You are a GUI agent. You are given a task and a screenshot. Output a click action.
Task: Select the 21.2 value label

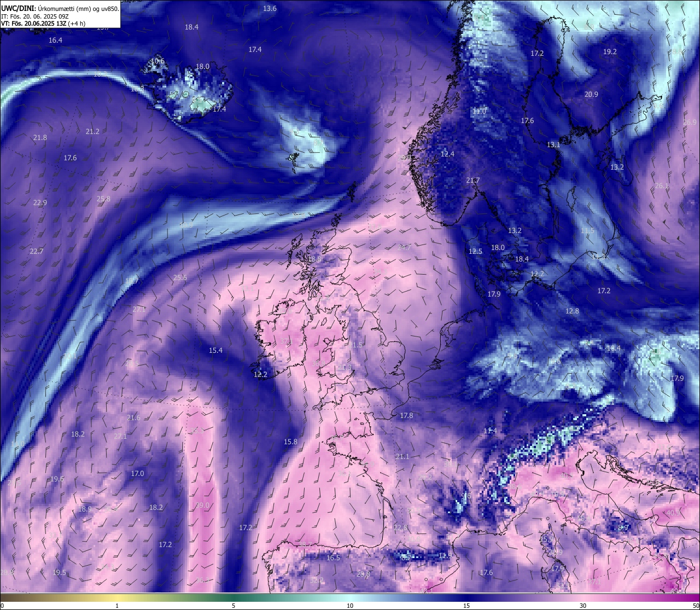point(92,132)
